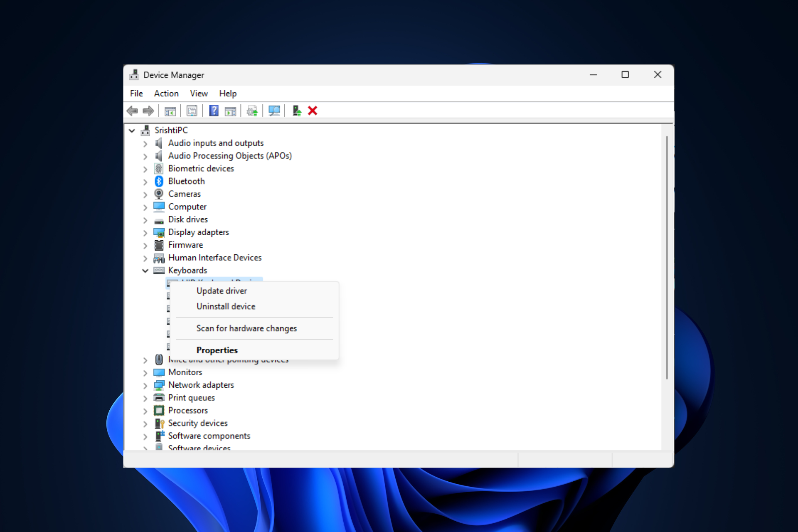Select the Firmware tree label
Viewport: 798px width, 532px height.
pyautogui.click(x=185, y=245)
